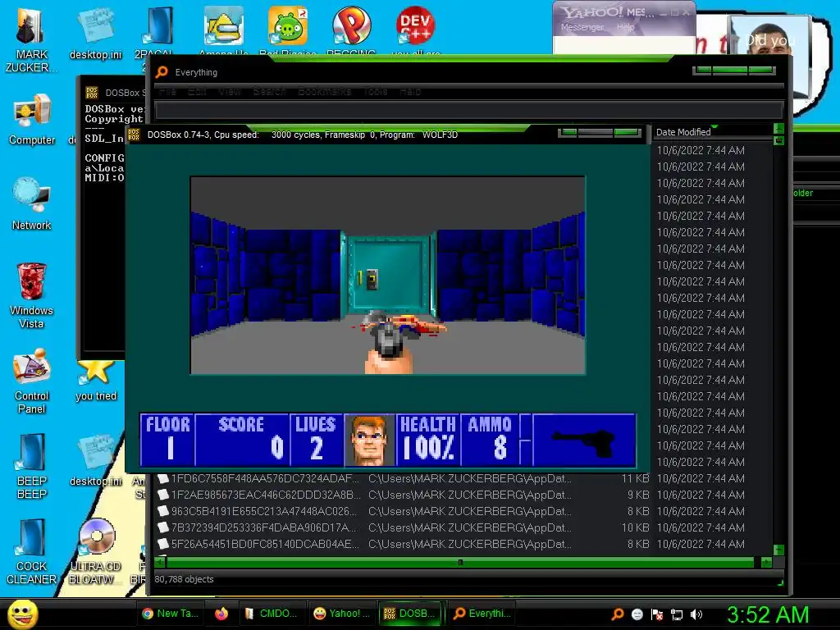The height and width of the screenshot is (630, 840).
Task: Click inside the Wolfenstein 3D game viewport
Action: (388, 276)
